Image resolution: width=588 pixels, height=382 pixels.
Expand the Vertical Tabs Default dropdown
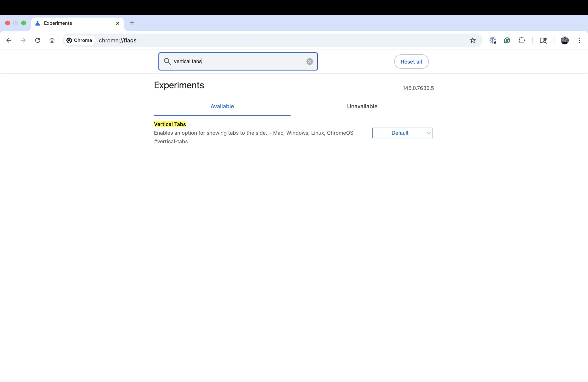coord(402,133)
